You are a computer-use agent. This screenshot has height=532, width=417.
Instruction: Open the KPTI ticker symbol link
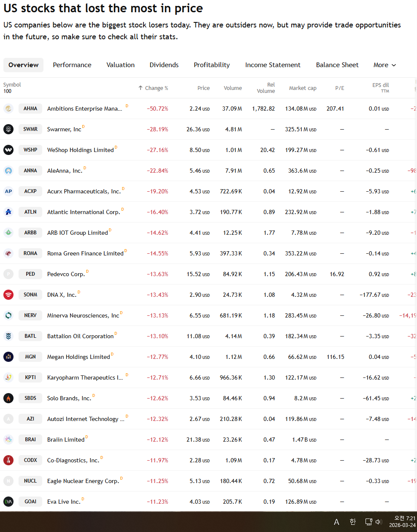(x=30, y=377)
